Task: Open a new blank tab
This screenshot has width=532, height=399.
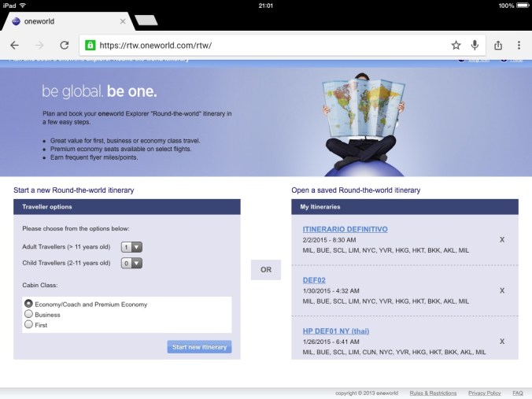Action: pos(146,20)
